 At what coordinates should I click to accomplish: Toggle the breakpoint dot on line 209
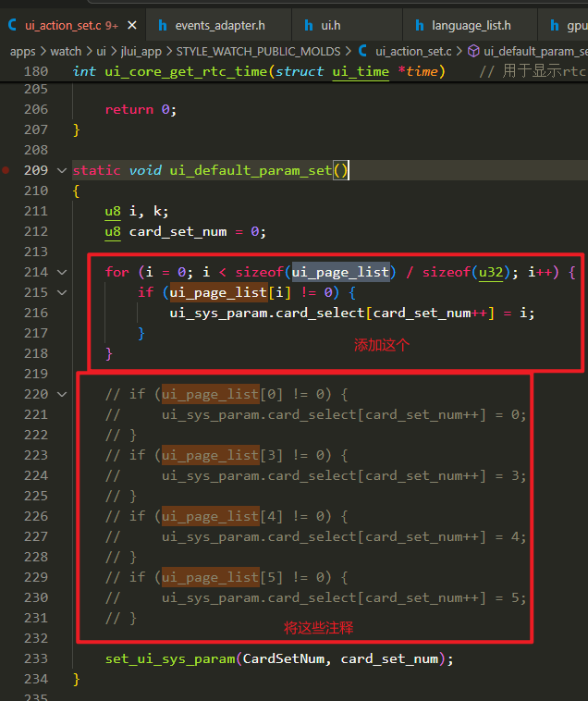pos(6,170)
